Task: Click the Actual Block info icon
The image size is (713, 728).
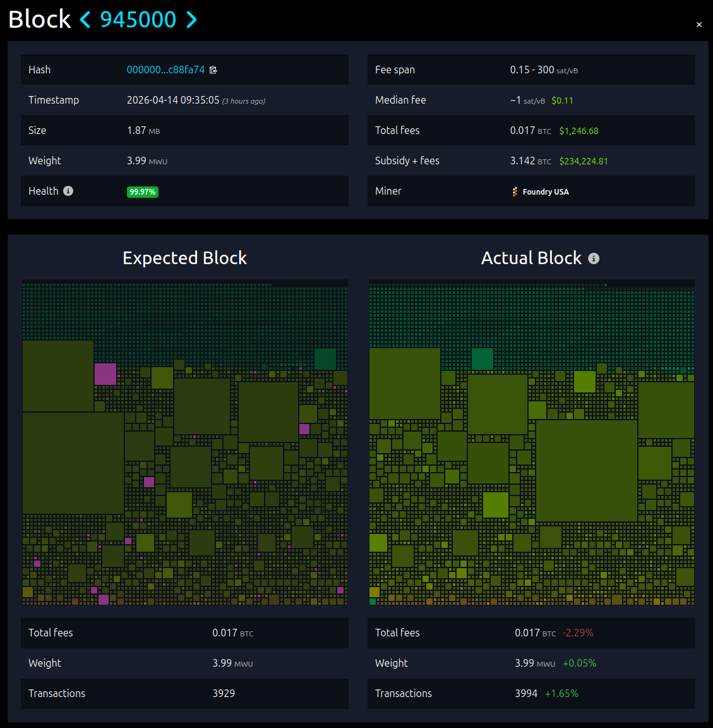Action: click(592, 258)
